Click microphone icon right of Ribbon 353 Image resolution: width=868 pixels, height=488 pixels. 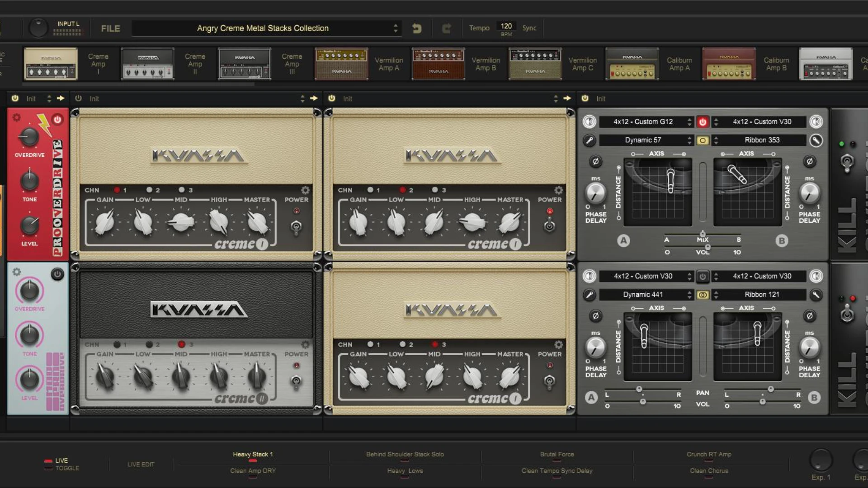pyautogui.click(x=816, y=141)
